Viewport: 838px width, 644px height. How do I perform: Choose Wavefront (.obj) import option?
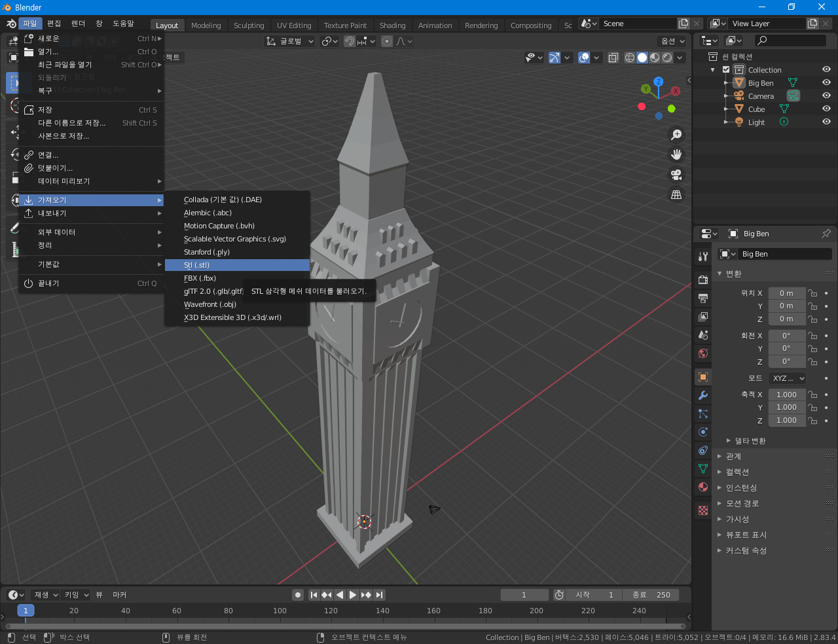point(237,304)
